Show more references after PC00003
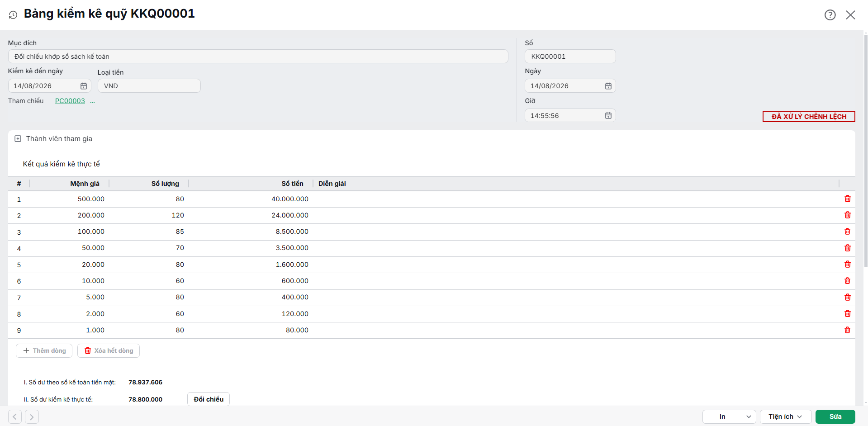868x426 pixels. [92, 101]
